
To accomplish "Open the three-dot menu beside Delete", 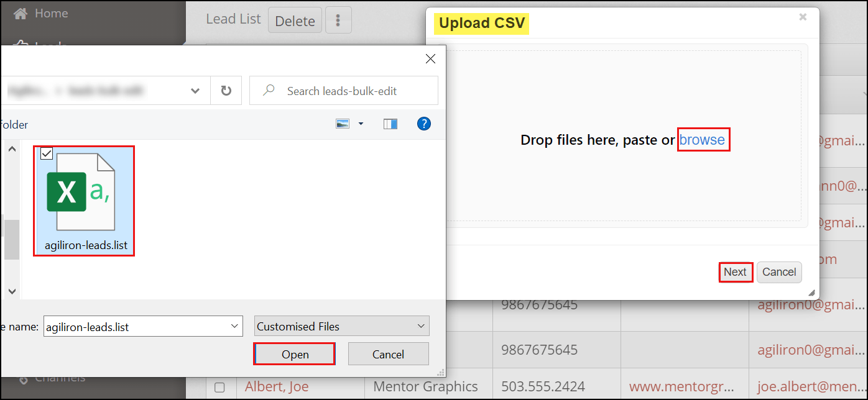I will 338,20.
